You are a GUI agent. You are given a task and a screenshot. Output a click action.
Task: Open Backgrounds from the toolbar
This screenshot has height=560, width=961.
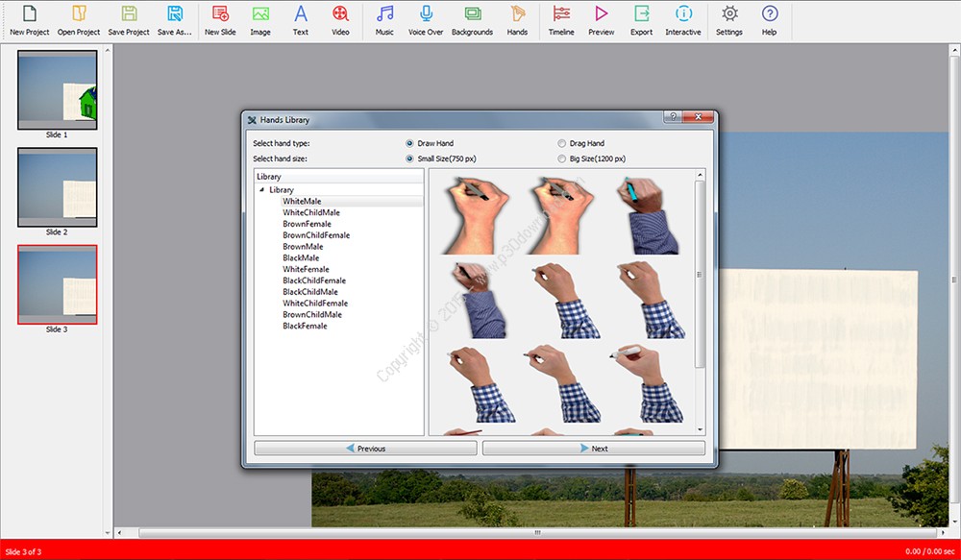pos(472,14)
